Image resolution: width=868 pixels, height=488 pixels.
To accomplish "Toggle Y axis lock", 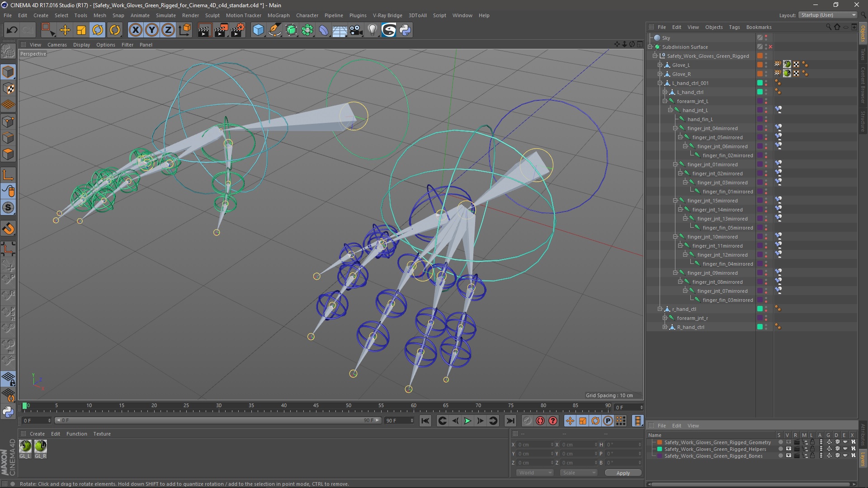I will 152,30.
